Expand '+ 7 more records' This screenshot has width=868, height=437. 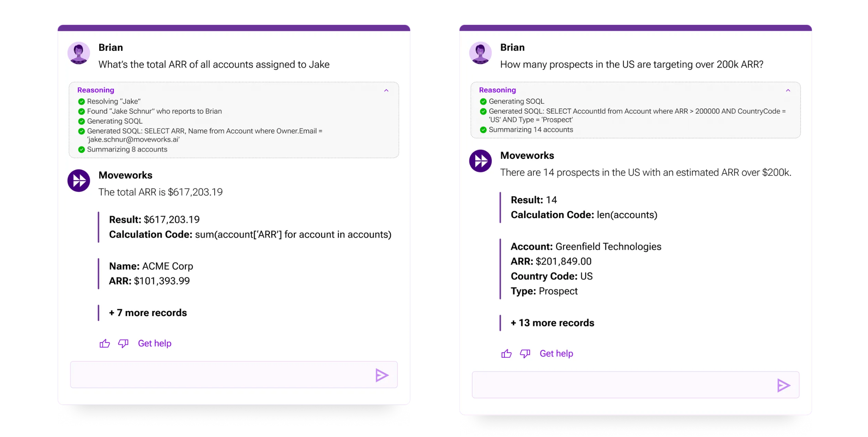point(148,313)
